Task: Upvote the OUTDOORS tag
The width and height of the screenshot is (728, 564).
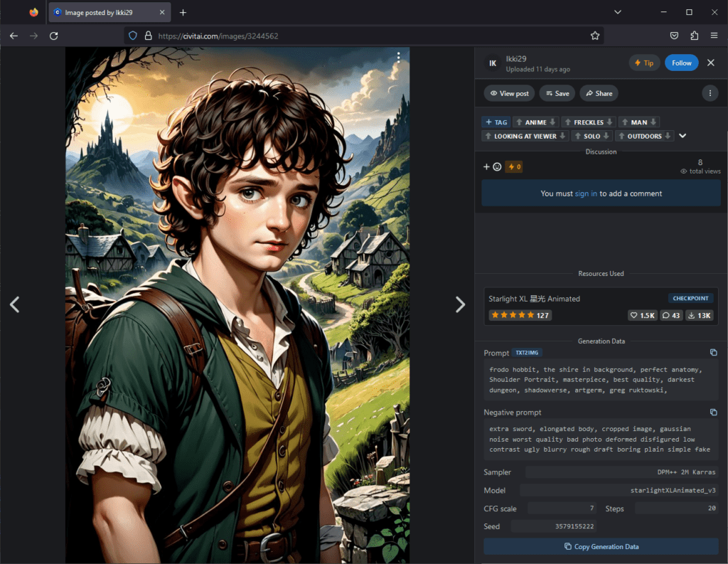Action: click(x=620, y=136)
